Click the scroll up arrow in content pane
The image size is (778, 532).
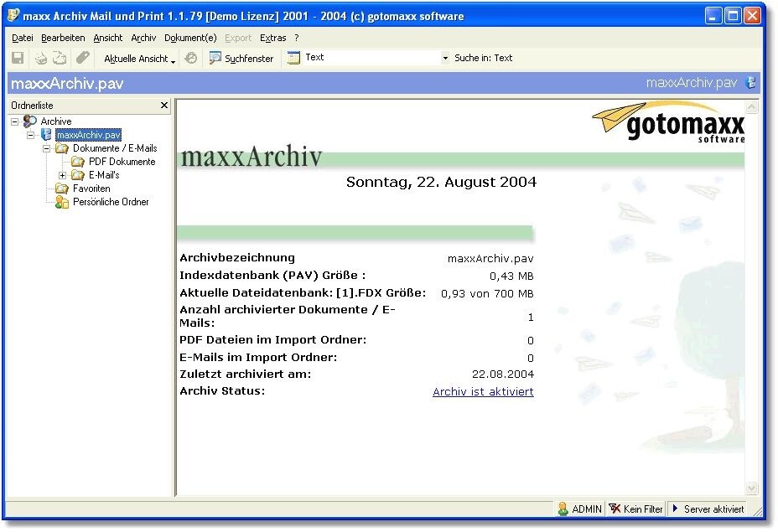[752, 106]
